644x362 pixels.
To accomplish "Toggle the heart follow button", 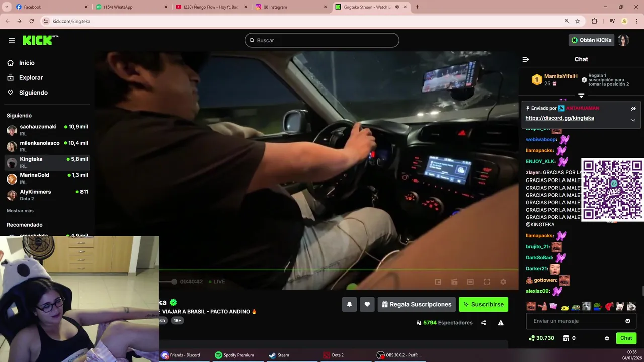I will tap(367, 304).
